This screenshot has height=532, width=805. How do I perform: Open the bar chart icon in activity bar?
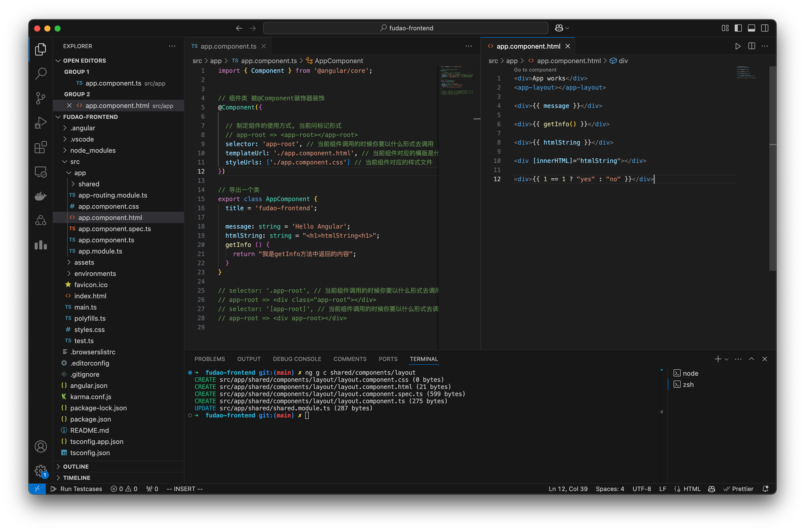click(x=41, y=245)
